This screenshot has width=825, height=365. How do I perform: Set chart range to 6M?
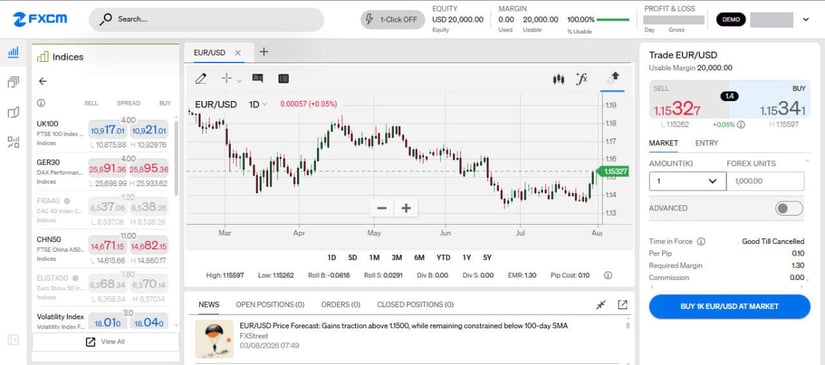coord(419,258)
